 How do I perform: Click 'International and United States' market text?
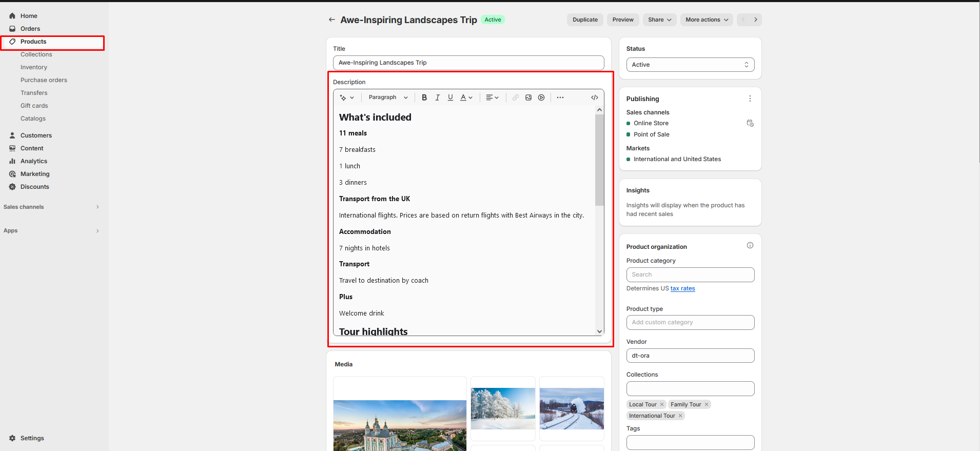677,159
